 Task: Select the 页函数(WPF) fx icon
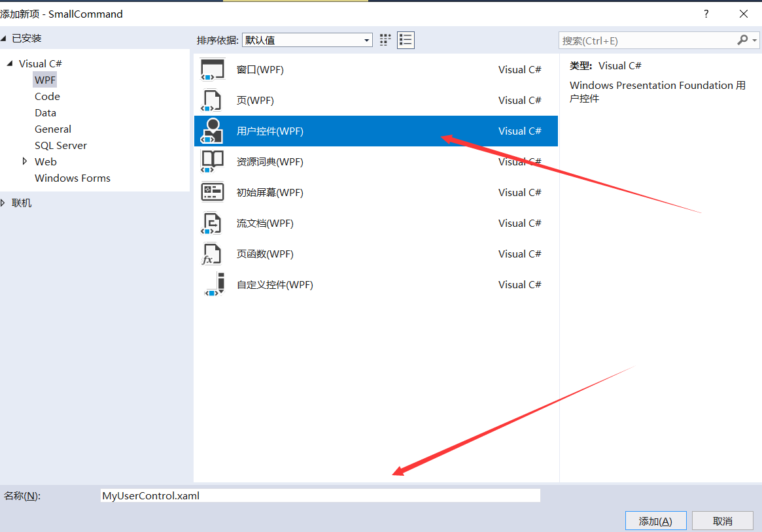(x=211, y=254)
